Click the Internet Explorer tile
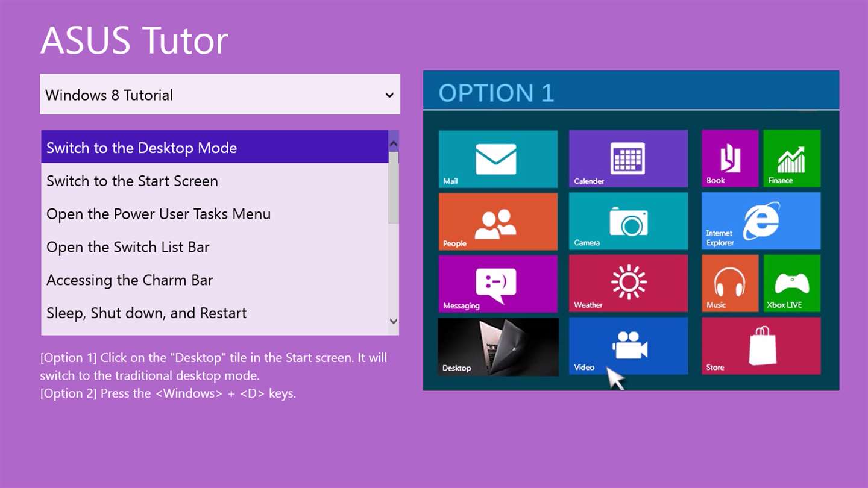 point(761,221)
